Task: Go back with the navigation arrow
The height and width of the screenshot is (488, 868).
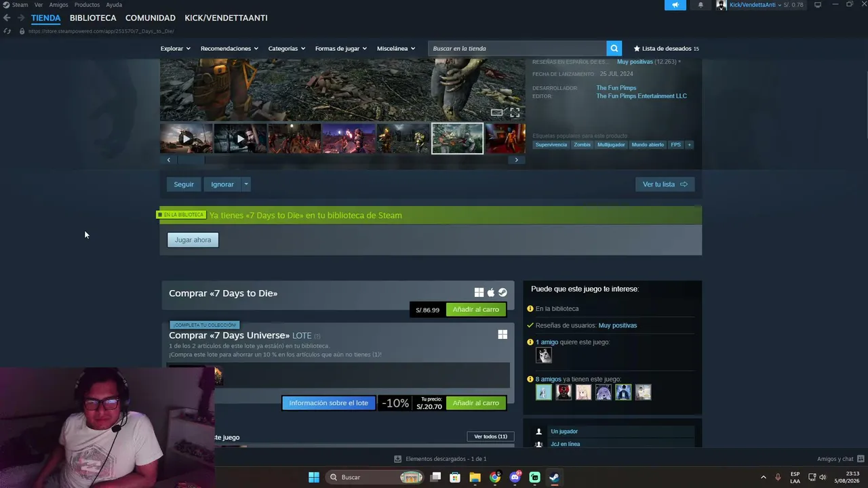Action: click(x=7, y=18)
